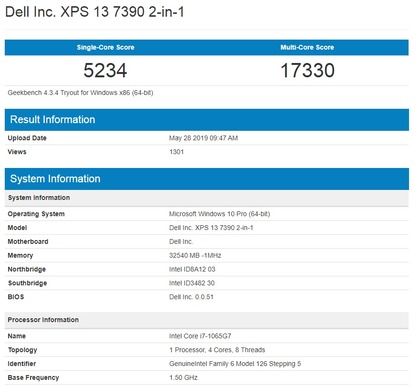Click the 'Topology' row label

pyautogui.click(x=22, y=350)
